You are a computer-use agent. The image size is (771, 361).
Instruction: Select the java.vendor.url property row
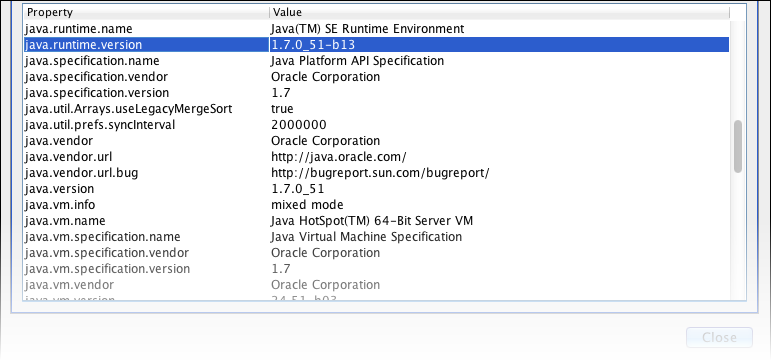click(376, 157)
